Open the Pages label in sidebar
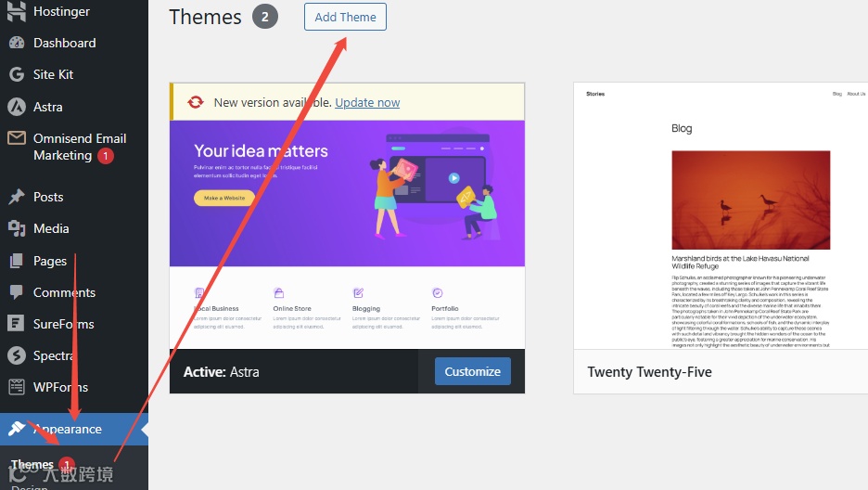The image size is (868, 490). pyautogui.click(x=50, y=261)
